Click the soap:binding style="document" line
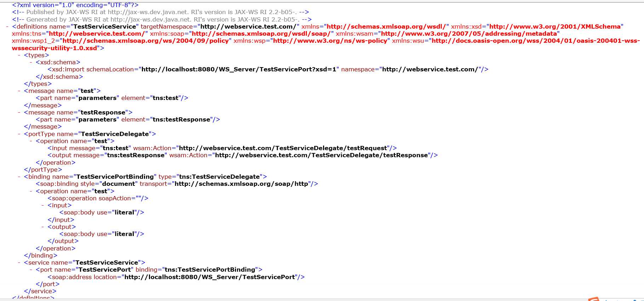The height and width of the screenshot is (301, 644). tap(177, 184)
